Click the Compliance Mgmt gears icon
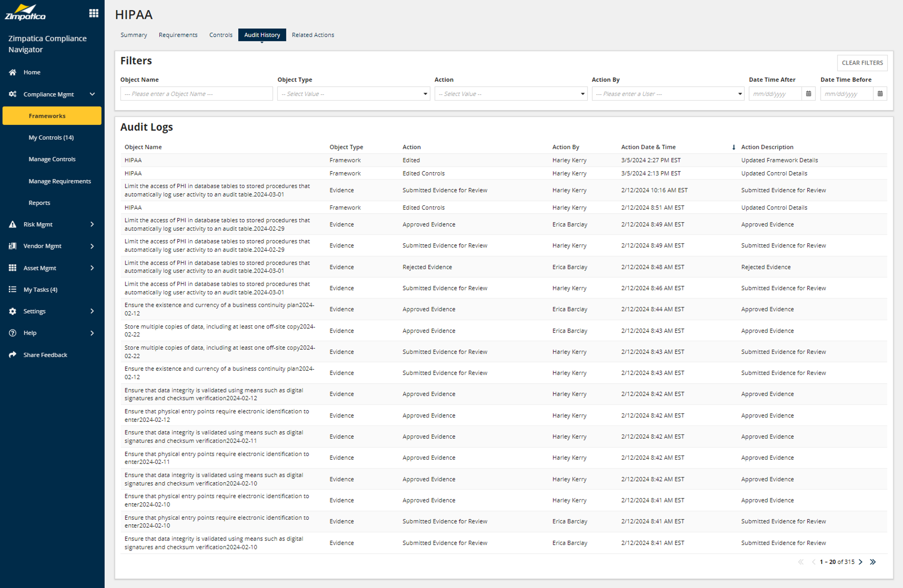Viewport: 903px width, 588px height. coord(12,94)
